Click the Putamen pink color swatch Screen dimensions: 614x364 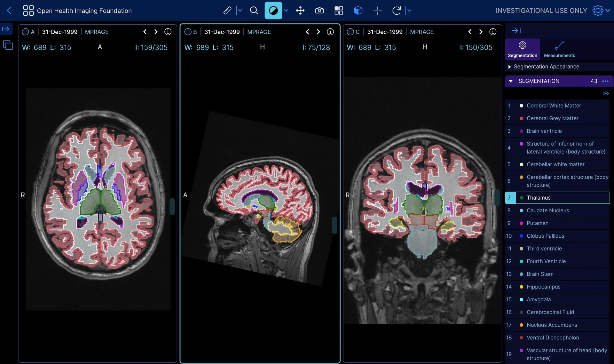coord(521,223)
